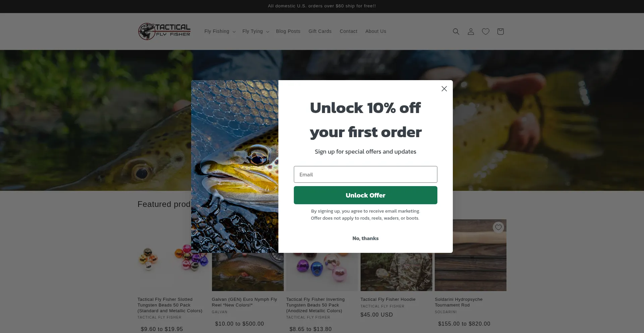
Task: Open Tactical Fly Fisher Hoodie product
Action: [x=388, y=299]
